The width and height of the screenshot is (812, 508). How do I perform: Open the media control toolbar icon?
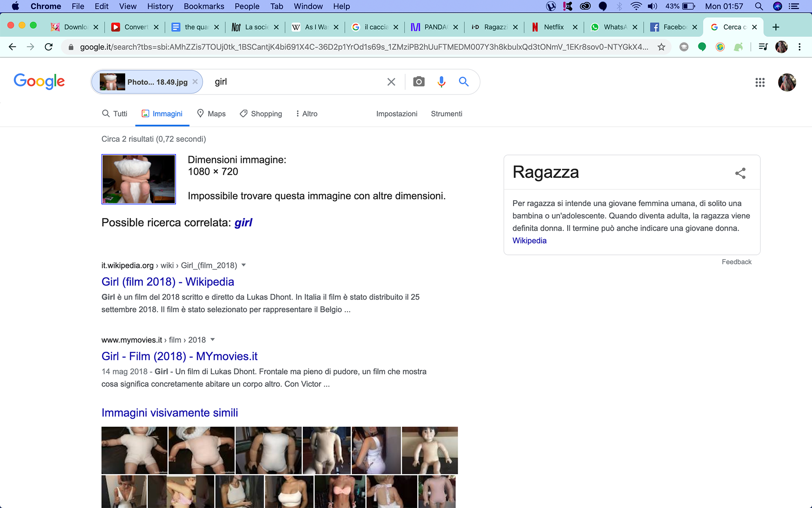[x=763, y=47]
